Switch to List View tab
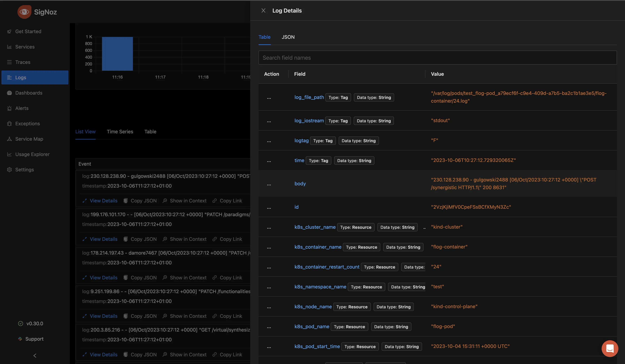 (x=85, y=132)
